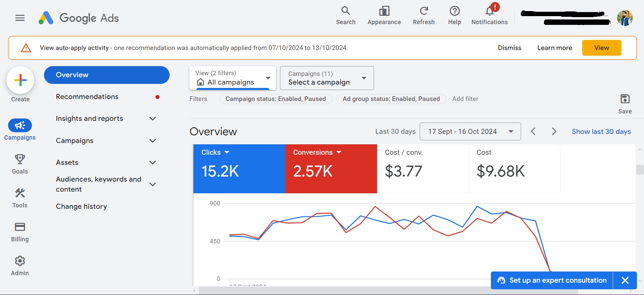Screen dimensions: 644x295
Task: Open the Conversions metric dropdown
Action: click(x=317, y=152)
